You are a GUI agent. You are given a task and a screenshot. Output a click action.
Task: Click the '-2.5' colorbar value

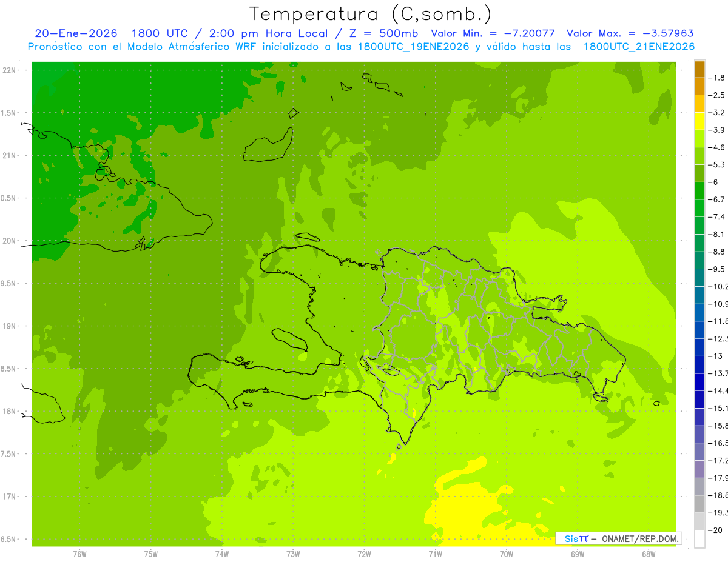716,95
